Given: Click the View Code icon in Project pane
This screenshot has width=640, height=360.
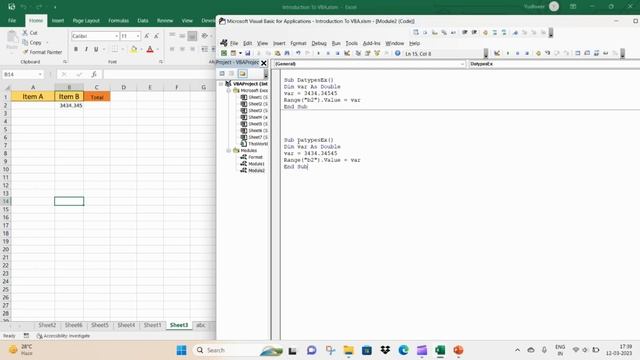Looking at the screenshot, I should [x=222, y=73].
